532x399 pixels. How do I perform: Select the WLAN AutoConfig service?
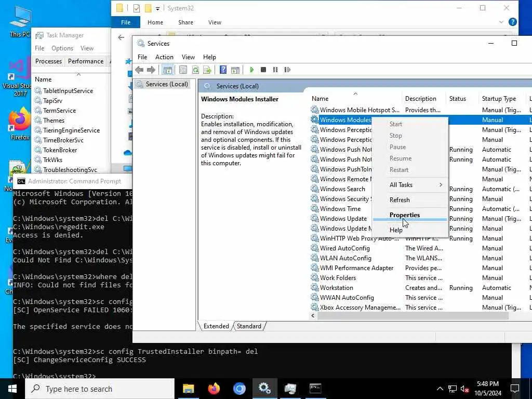tap(345, 258)
